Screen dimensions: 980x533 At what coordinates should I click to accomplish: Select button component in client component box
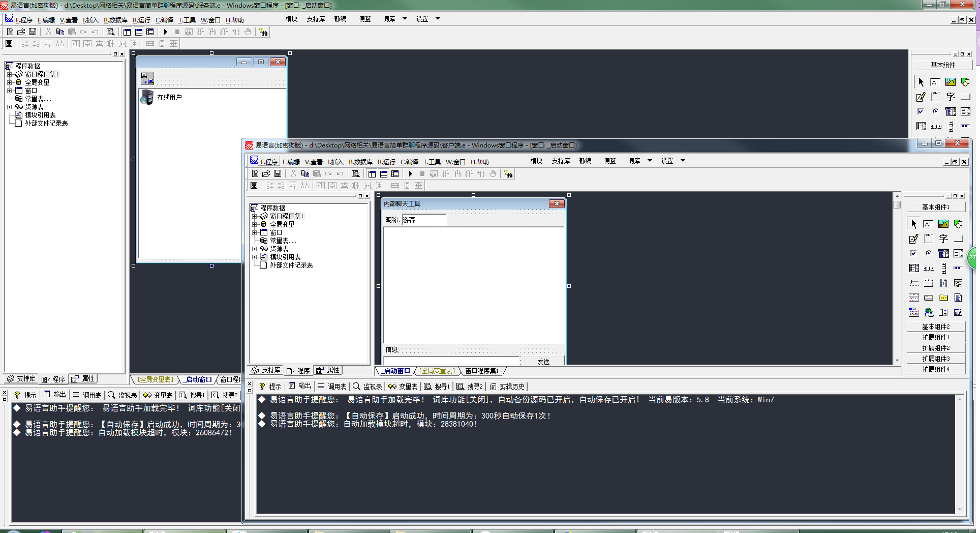click(959, 239)
